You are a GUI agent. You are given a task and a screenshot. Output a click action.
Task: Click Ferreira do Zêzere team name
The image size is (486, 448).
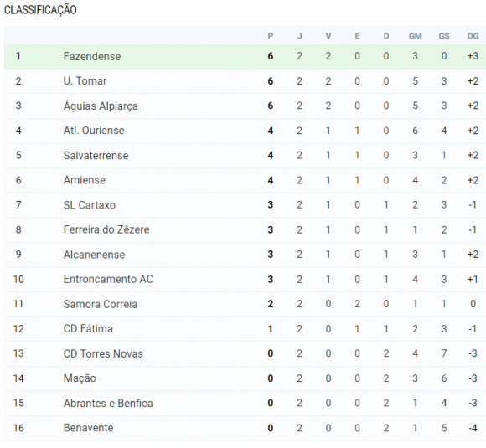pyautogui.click(x=106, y=229)
